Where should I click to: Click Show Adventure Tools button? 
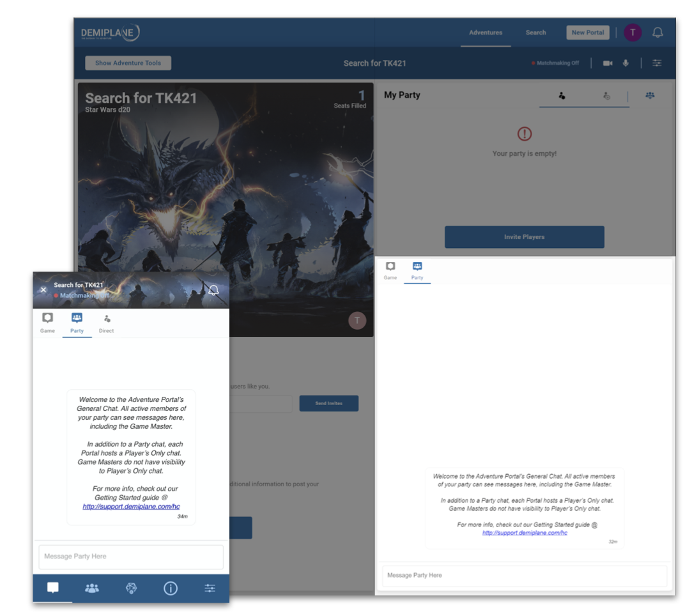click(128, 63)
